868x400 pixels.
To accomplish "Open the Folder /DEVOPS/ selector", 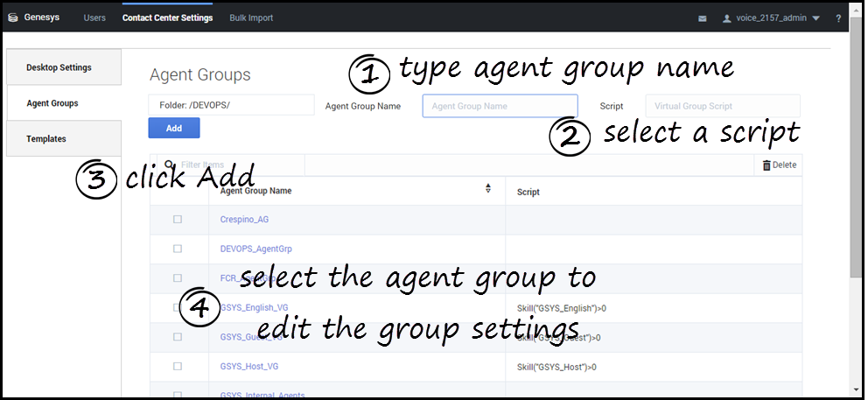I will pyautogui.click(x=231, y=105).
